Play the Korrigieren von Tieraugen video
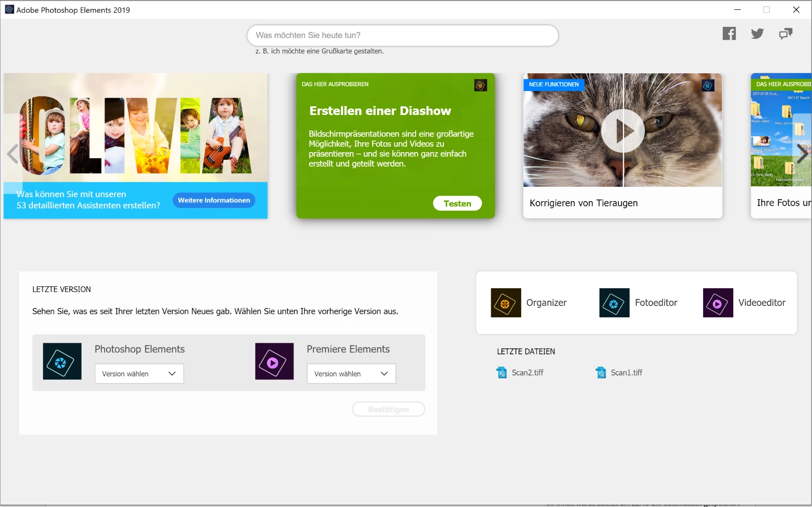The height and width of the screenshot is (507, 812). tap(622, 131)
